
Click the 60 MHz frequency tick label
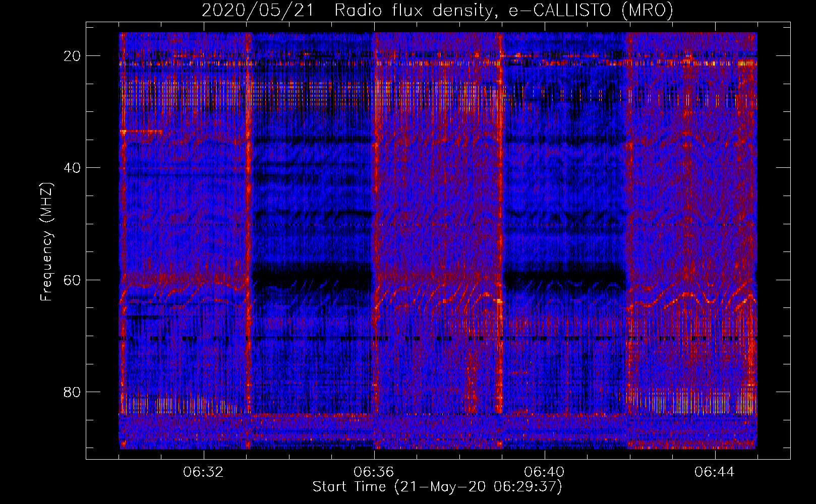(x=73, y=280)
